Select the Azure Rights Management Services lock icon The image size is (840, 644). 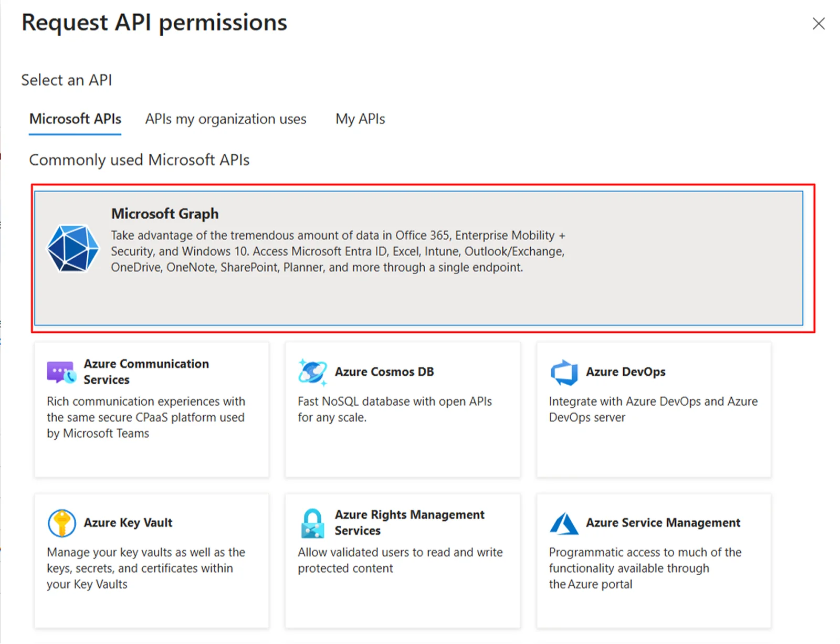click(x=312, y=522)
